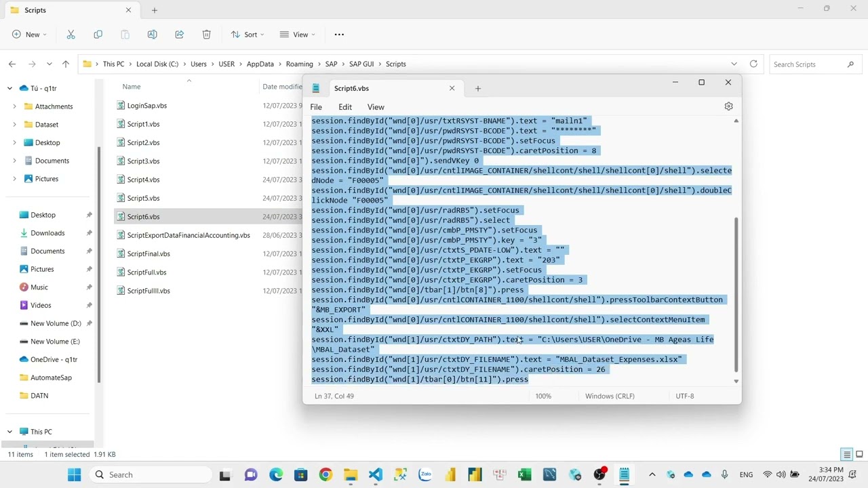Click the Windows (CRLF) status entry
This screenshot has height=488, width=868.
click(x=610, y=396)
